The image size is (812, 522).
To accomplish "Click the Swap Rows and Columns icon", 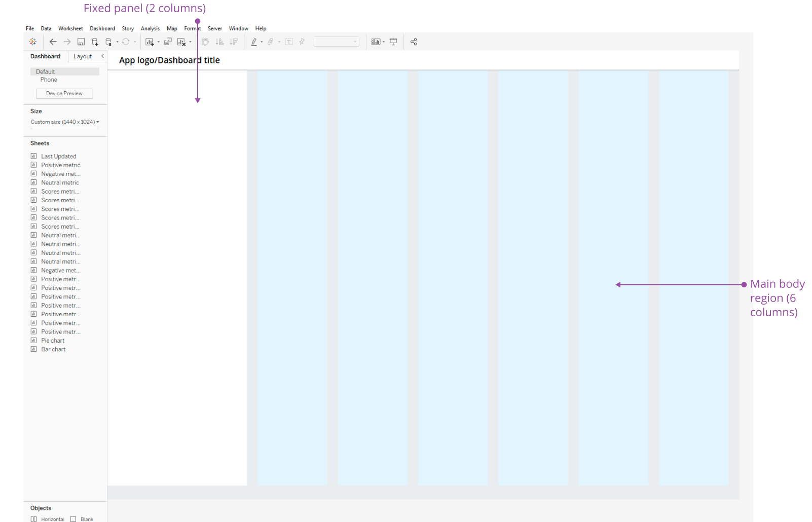I will click(205, 42).
